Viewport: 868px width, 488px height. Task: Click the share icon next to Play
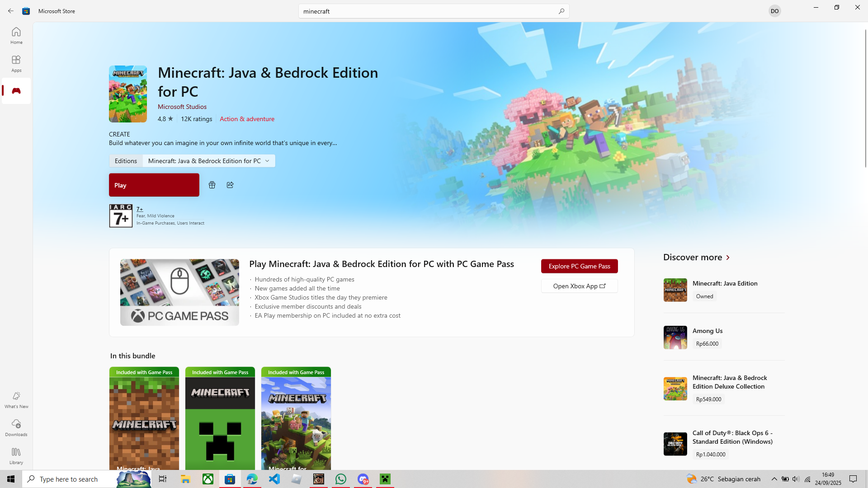pos(230,185)
